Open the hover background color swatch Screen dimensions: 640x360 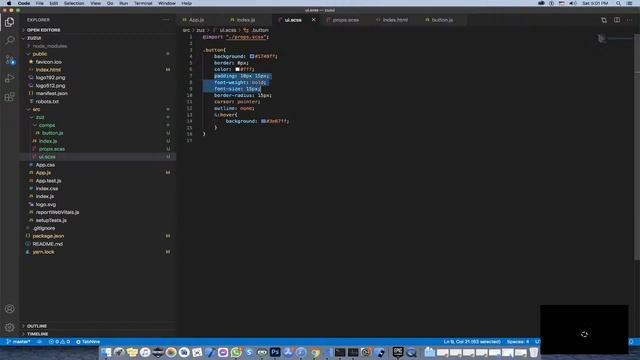click(x=263, y=121)
